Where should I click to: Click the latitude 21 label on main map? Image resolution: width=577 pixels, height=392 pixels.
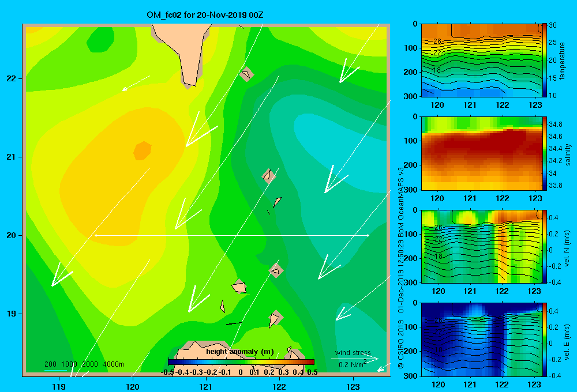[12, 157]
